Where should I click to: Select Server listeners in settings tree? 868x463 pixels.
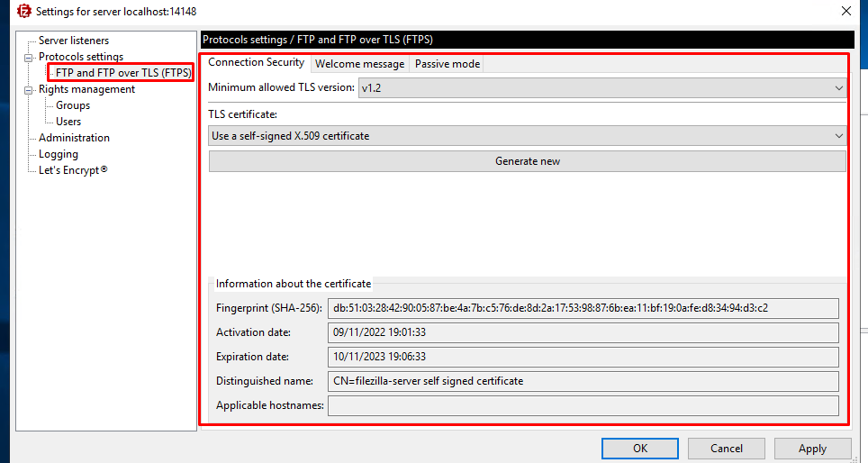click(x=74, y=41)
